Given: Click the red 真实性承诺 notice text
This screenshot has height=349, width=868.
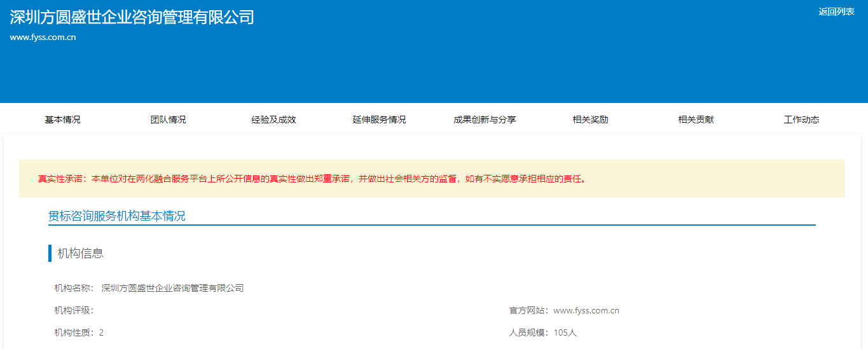Looking at the screenshot, I should pyautogui.click(x=312, y=179).
